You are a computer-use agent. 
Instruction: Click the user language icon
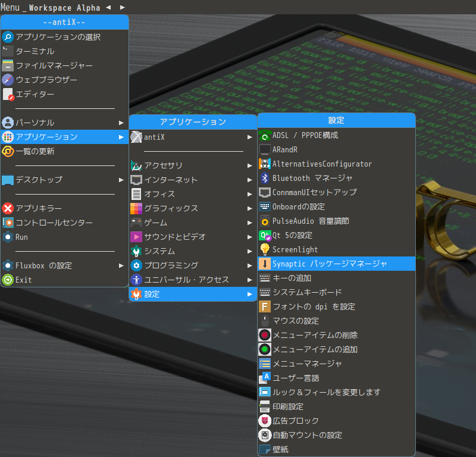[265, 378]
